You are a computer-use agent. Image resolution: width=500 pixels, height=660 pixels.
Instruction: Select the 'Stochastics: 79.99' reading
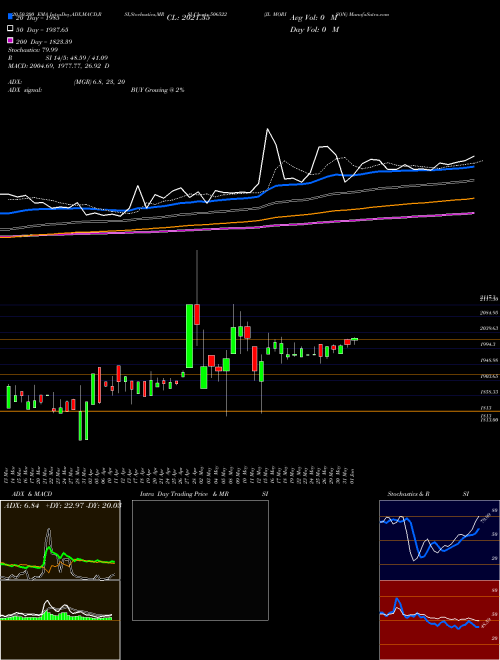coord(33,50)
